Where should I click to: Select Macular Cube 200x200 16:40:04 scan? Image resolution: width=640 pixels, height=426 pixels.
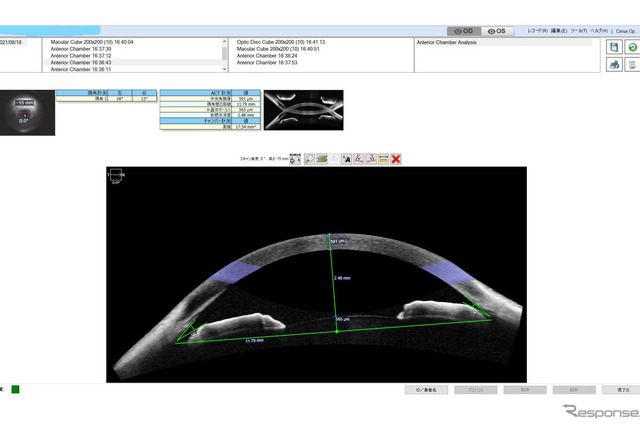92,42
